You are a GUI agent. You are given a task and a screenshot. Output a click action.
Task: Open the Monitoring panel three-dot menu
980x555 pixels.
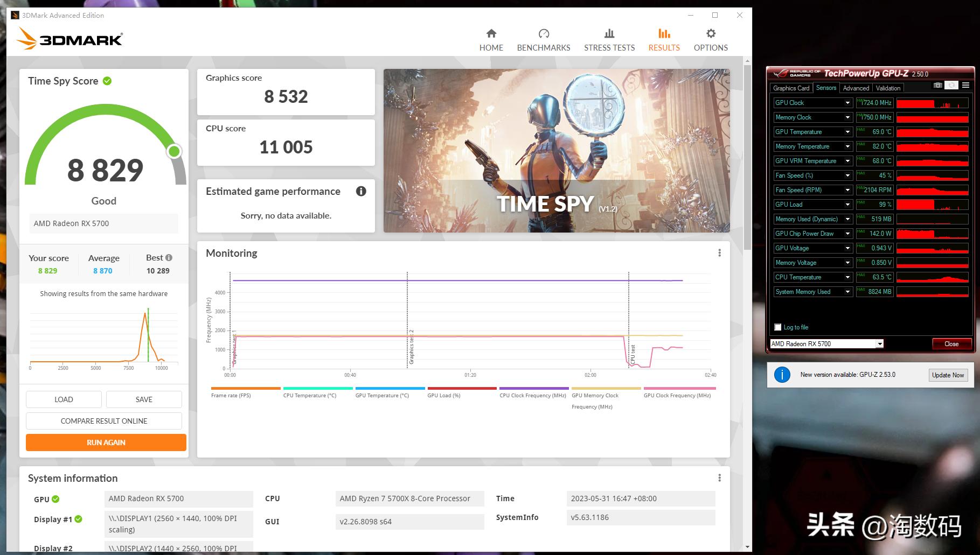pos(719,253)
